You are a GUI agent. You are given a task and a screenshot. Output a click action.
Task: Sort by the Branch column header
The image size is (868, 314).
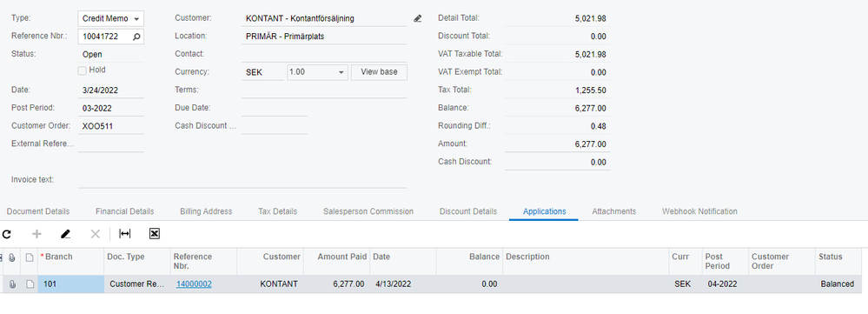pyautogui.click(x=71, y=262)
